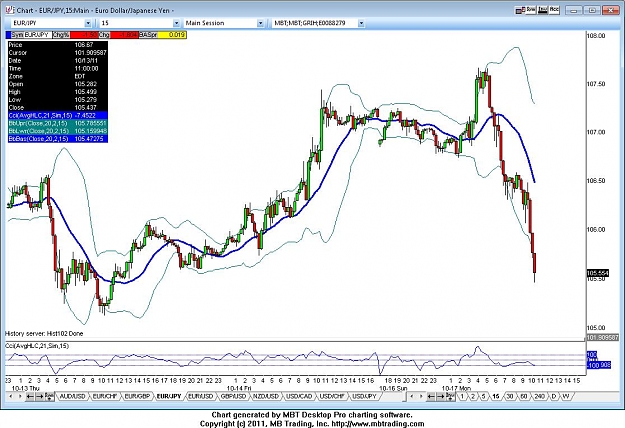Click the Chg% header label
Image resolution: width=625 pixels, height=428 pixels.
61,35
